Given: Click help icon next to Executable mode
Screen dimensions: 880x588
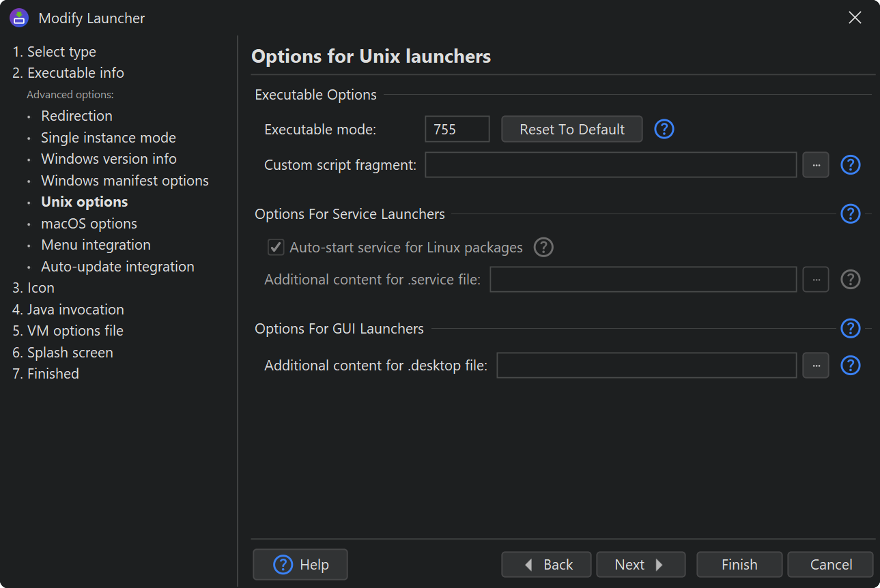Looking at the screenshot, I should 664,129.
